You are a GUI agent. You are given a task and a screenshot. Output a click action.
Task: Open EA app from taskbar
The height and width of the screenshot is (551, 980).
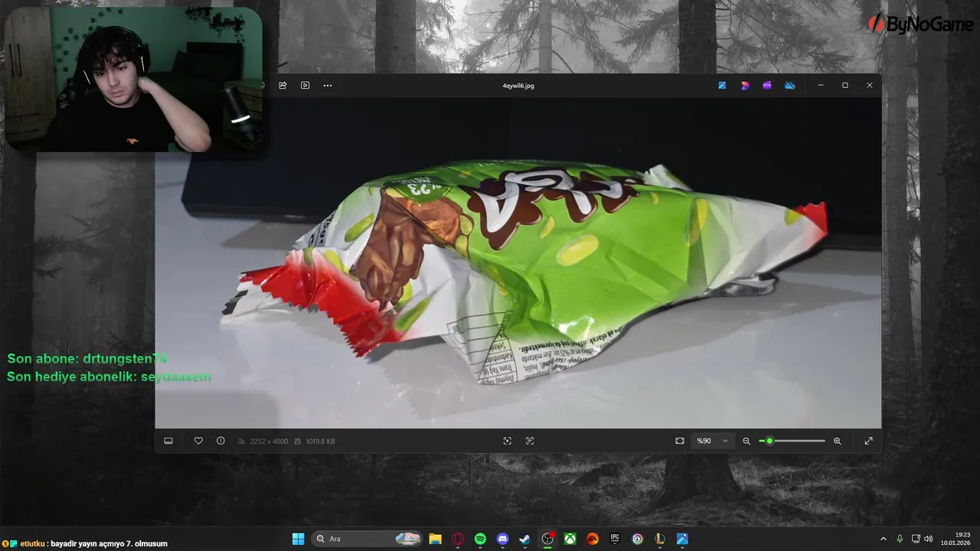593,539
